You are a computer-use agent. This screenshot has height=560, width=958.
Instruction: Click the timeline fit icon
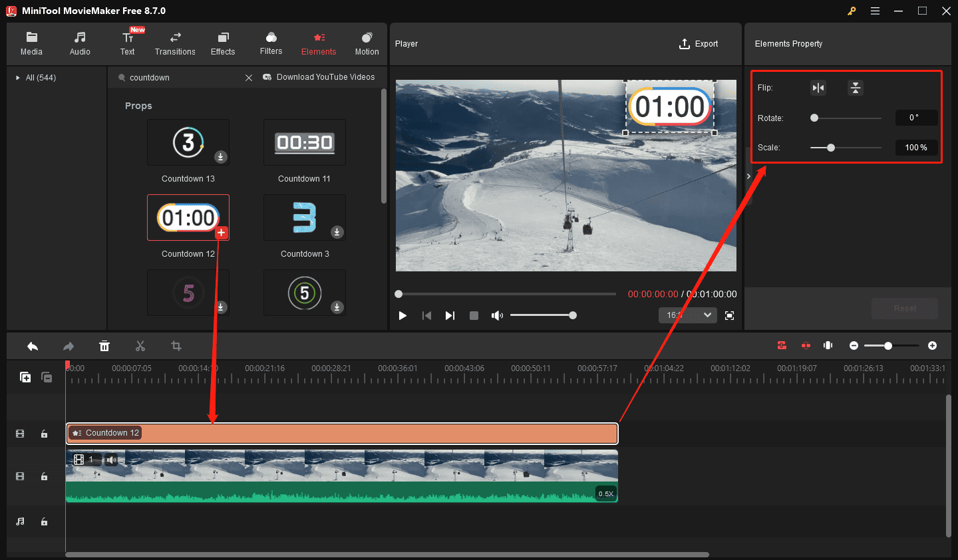pyautogui.click(x=828, y=345)
